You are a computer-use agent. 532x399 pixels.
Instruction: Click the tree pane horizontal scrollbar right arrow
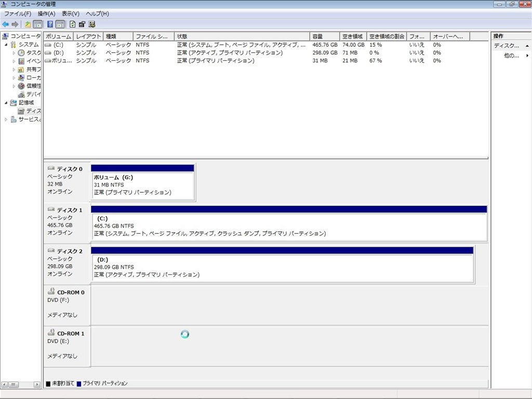[x=37, y=385]
